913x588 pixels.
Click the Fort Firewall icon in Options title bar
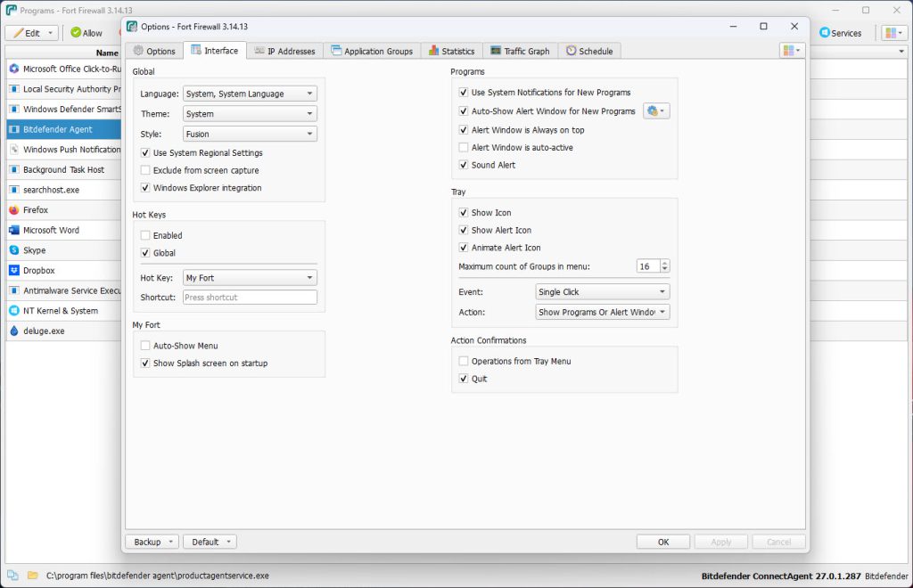(x=132, y=26)
